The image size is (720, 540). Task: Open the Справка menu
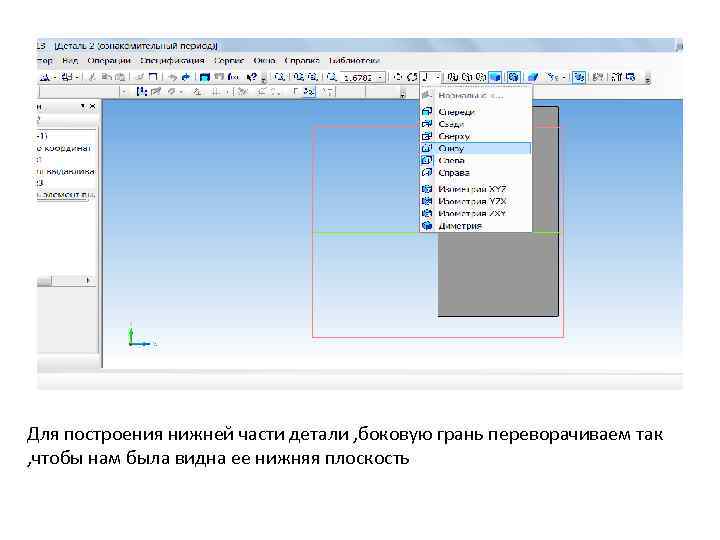302,61
